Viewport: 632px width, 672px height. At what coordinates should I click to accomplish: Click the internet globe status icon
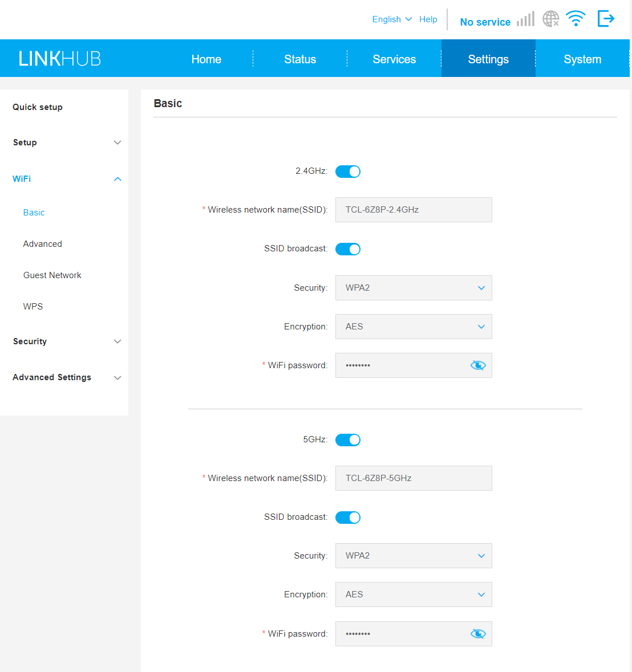click(x=550, y=19)
